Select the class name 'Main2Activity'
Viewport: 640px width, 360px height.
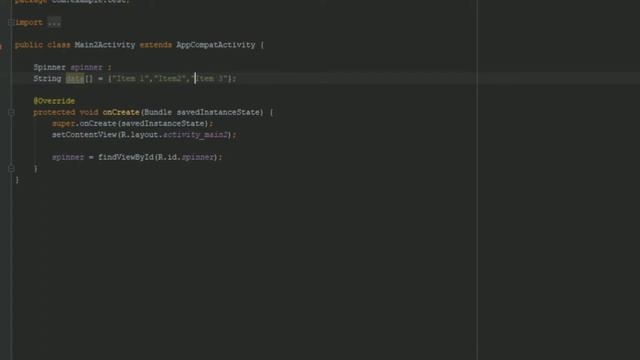(x=104, y=45)
